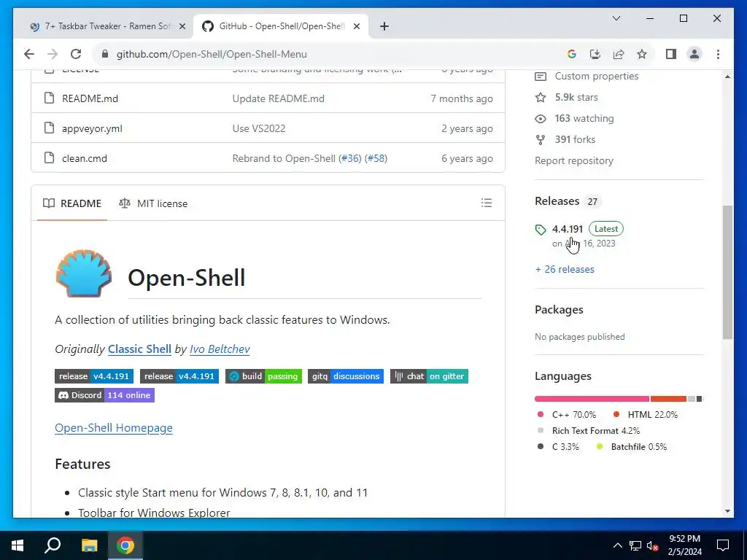
Task: Click the gitq discussions badge
Action: 345,376
